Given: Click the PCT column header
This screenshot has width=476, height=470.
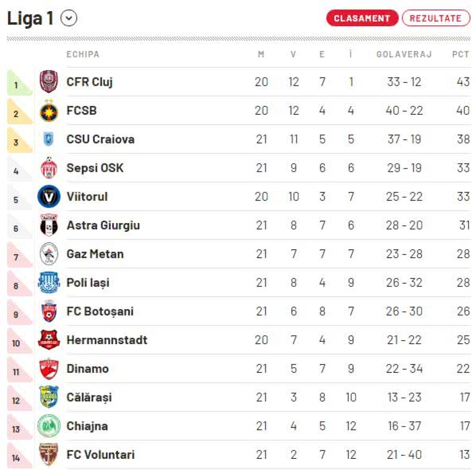Looking at the screenshot, I should click(461, 54).
